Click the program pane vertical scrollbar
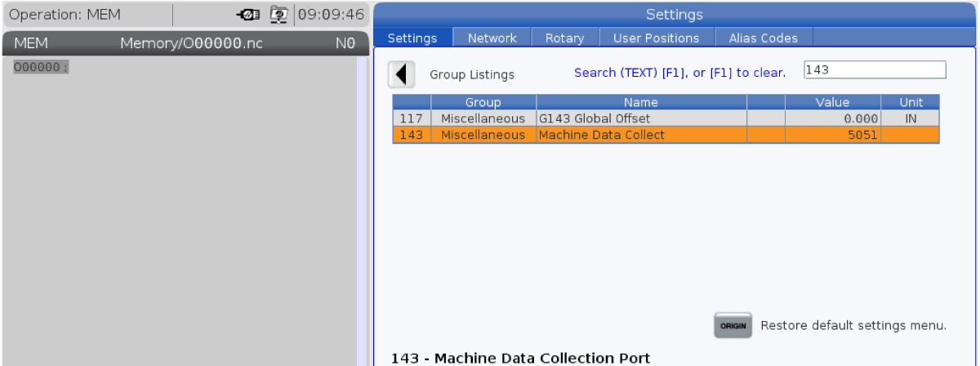The image size is (980, 366). 362,211
